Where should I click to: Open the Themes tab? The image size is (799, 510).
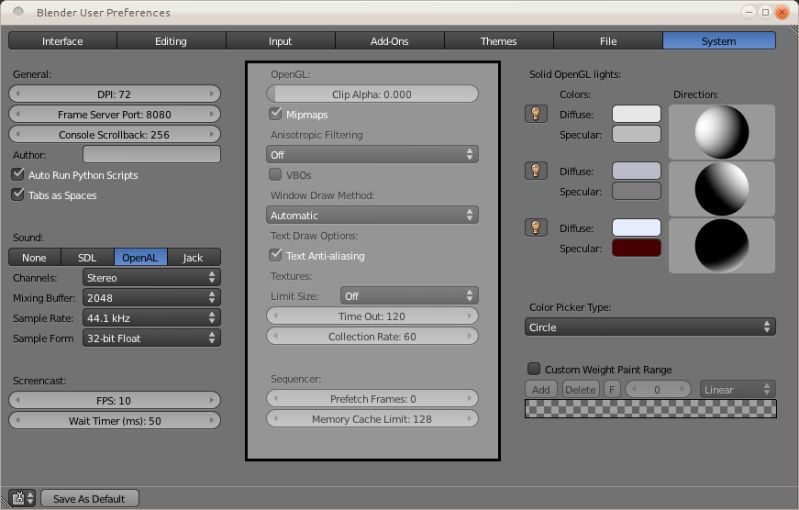[499, 41]
